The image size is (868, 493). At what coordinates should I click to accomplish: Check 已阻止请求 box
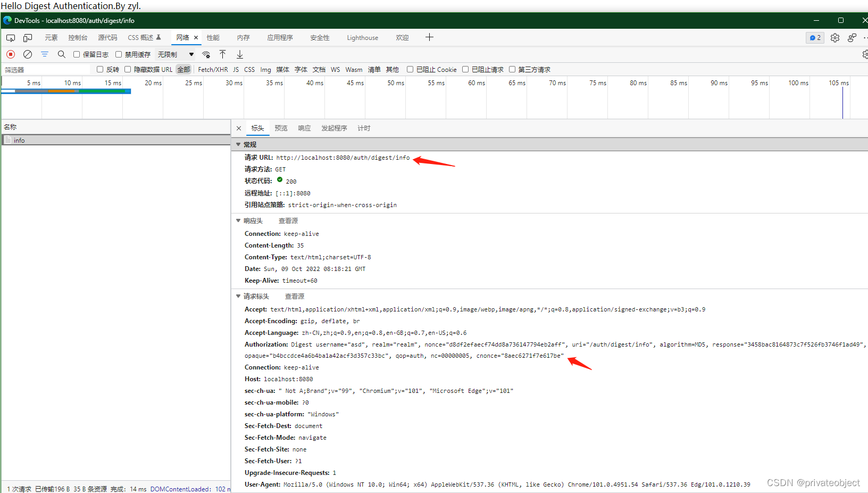465,69
